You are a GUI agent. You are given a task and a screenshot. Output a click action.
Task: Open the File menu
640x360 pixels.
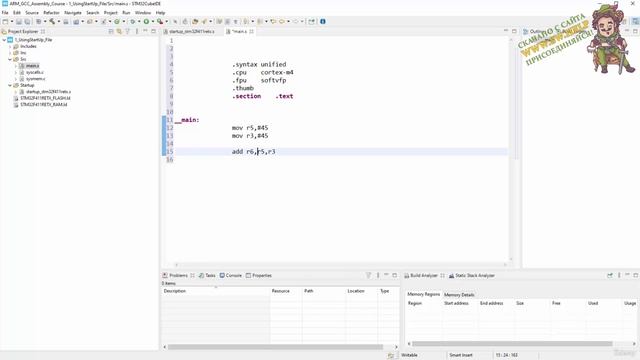pos(5,13)
